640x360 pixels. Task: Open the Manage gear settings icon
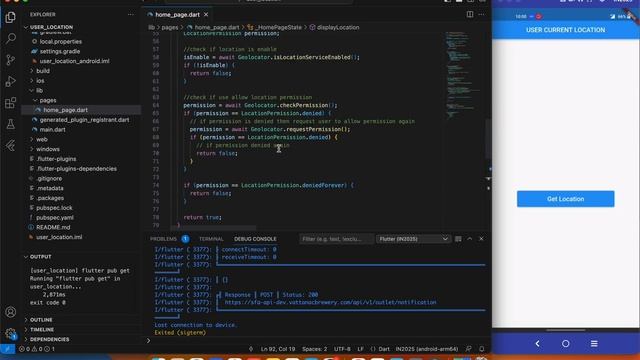pyautogui.click(x=11, y=333)
